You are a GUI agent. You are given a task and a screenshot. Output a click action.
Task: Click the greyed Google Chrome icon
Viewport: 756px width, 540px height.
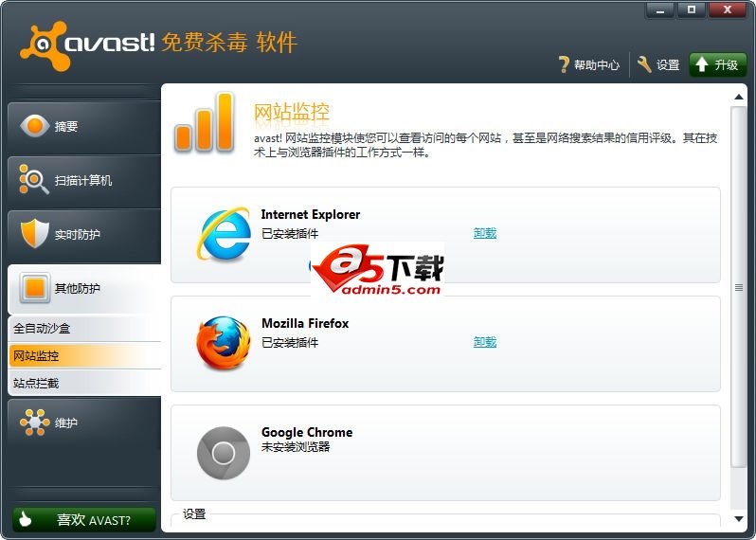click(224, 453)
